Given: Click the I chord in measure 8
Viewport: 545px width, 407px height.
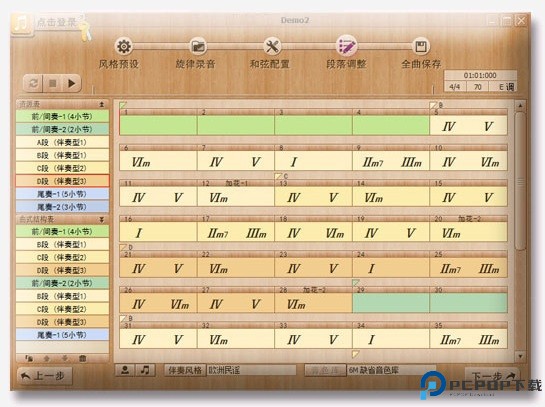Looking at the screenshot, I should point(294,162).
